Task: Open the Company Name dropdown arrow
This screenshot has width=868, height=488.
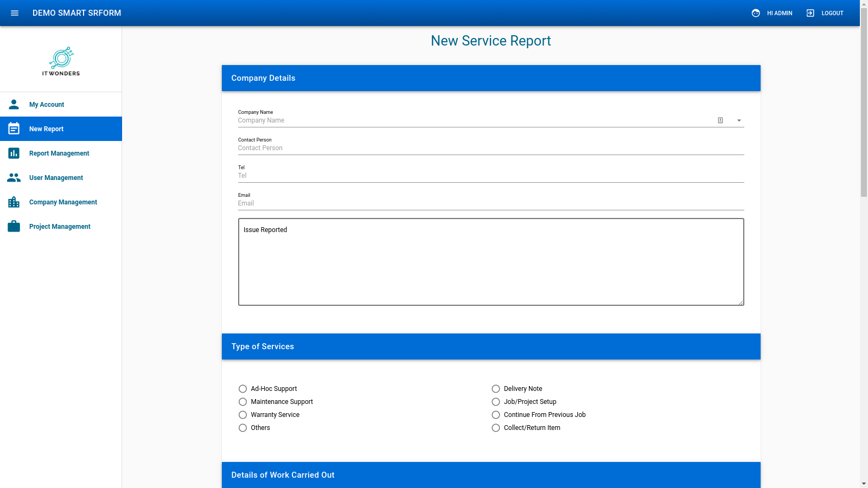Action: click(739, 120)
